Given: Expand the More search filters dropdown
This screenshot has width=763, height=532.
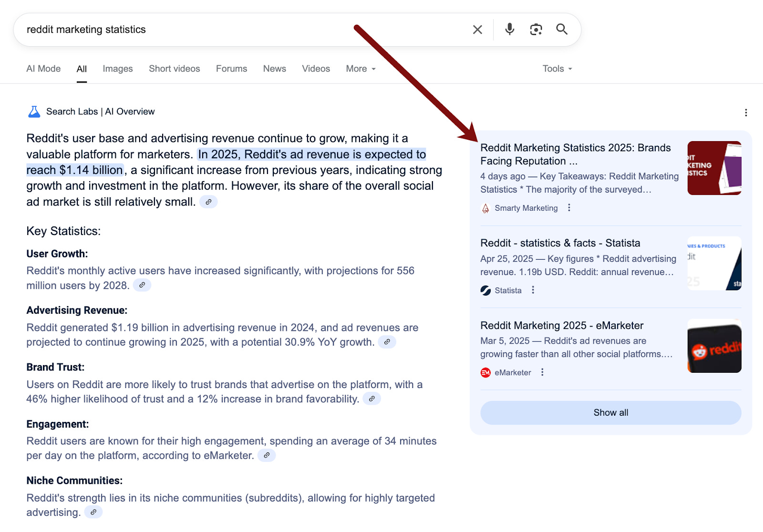Looking at the screenshot, I should point(361,69).
